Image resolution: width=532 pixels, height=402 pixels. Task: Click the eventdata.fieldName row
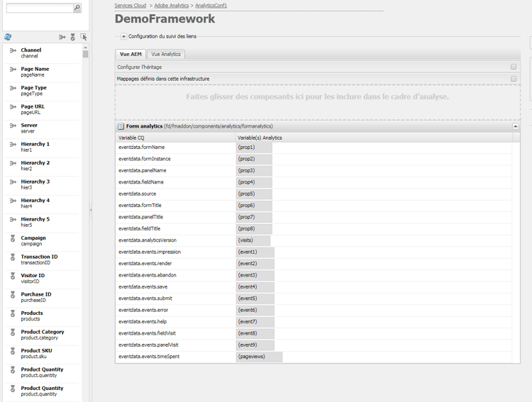314,182
